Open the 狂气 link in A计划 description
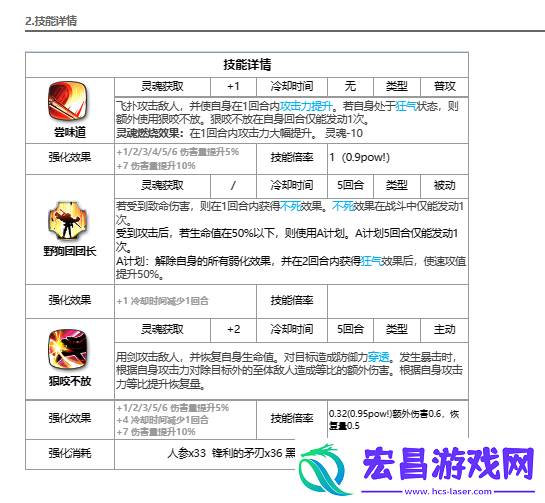 coord(371,261)
